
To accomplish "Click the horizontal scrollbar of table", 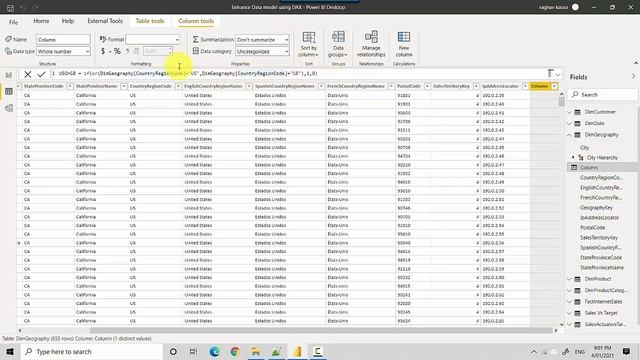I will (321, 330).
